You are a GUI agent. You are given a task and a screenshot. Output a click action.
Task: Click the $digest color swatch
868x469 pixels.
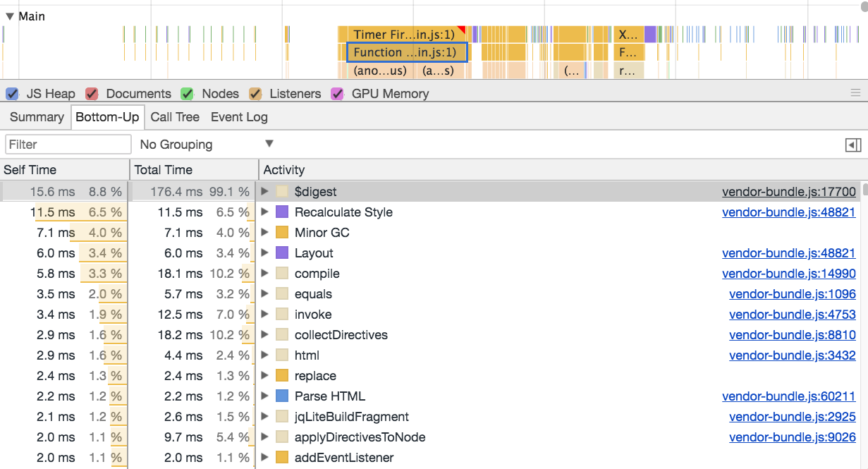282,192
